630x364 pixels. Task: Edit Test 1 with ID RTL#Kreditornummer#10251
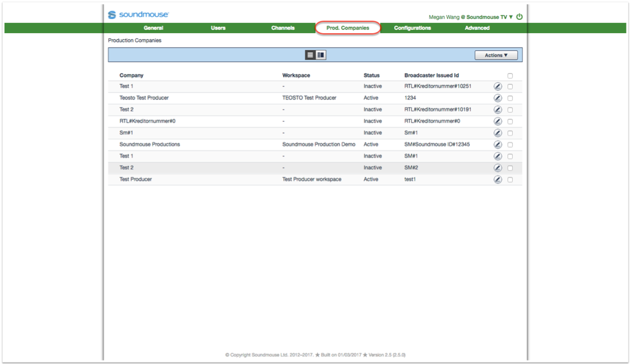point(497,87)
